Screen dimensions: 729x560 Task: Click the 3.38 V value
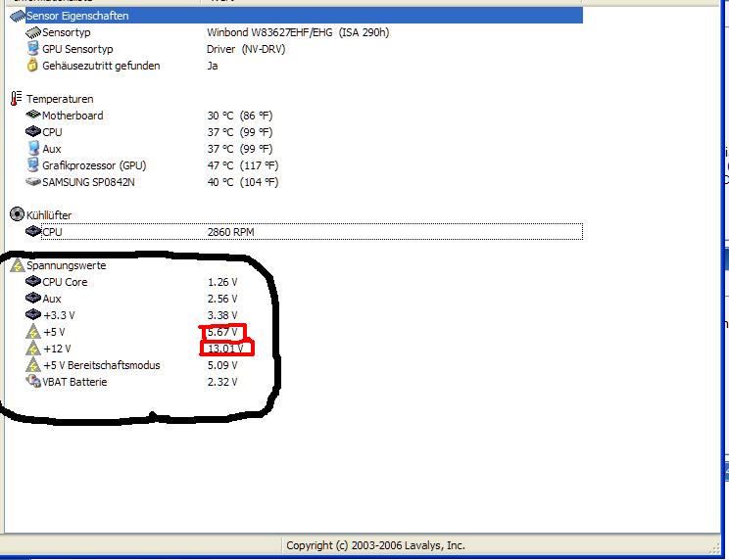click(x=222, y=316)
